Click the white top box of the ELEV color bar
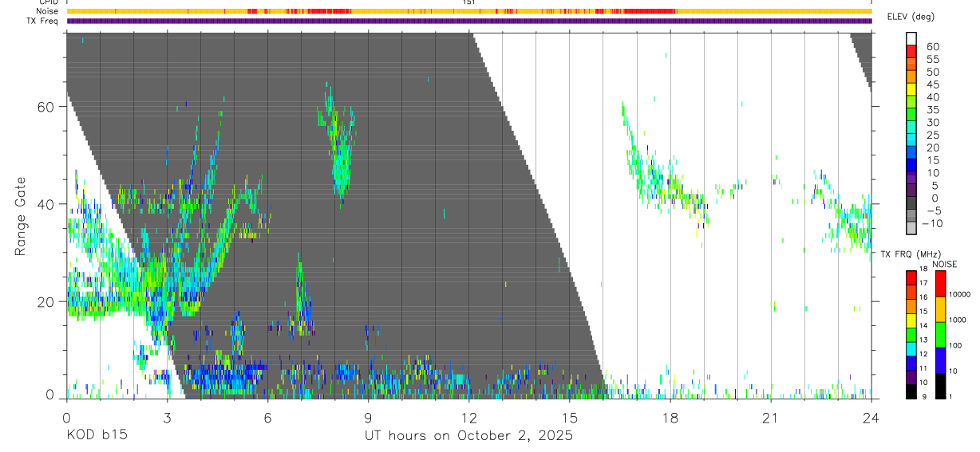The height and width of the screenshot is (452, 980). [911, 38]
